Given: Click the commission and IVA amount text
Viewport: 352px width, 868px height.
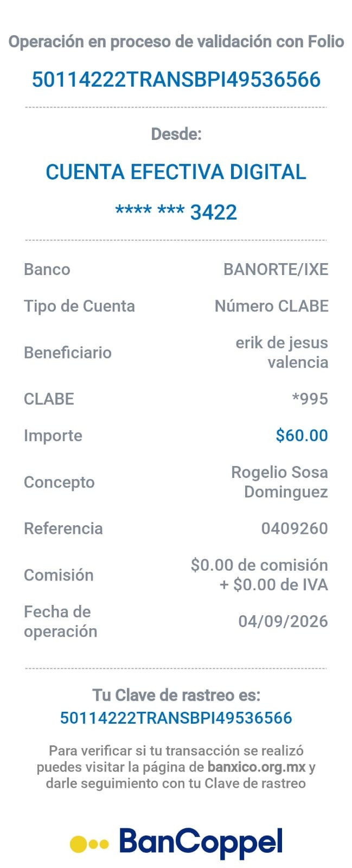Looking at the screenshot, I should (x=260, y=575).
